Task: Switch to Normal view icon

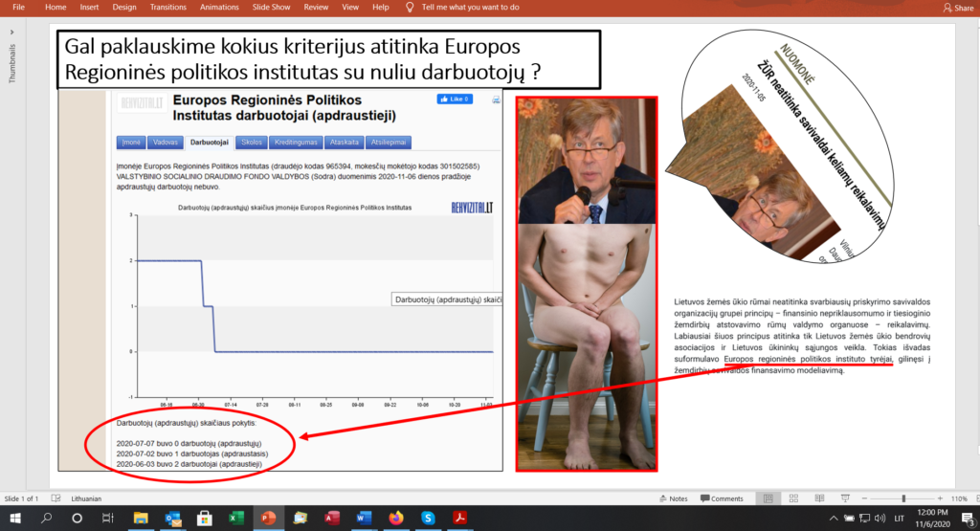Action: (x=768, y=498)
